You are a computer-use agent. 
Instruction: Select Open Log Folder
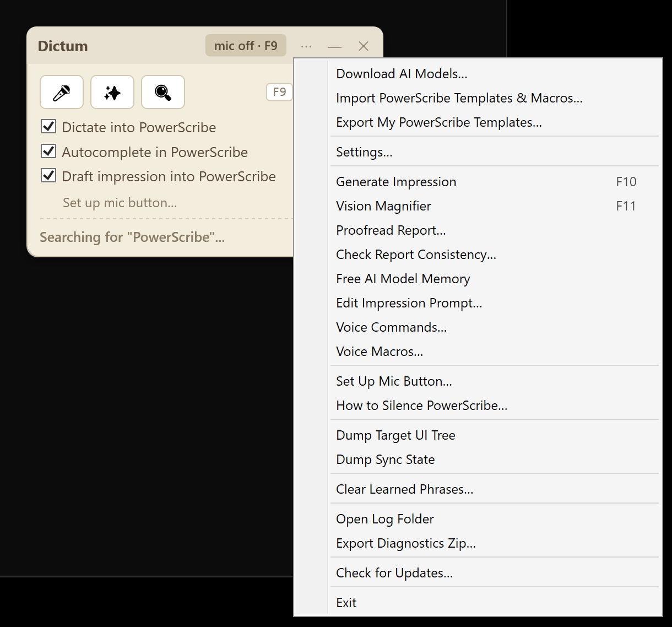click(495, 519)
